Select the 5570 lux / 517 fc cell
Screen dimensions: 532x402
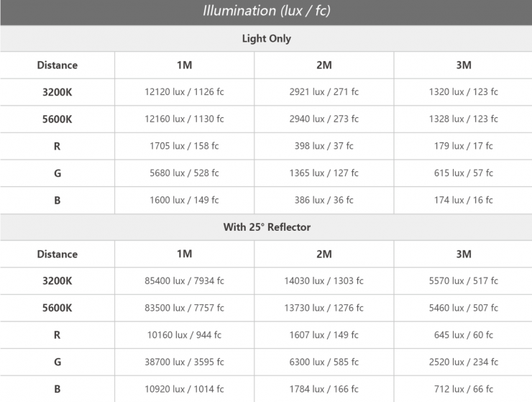pyautogui.click(x=463, y=281)
